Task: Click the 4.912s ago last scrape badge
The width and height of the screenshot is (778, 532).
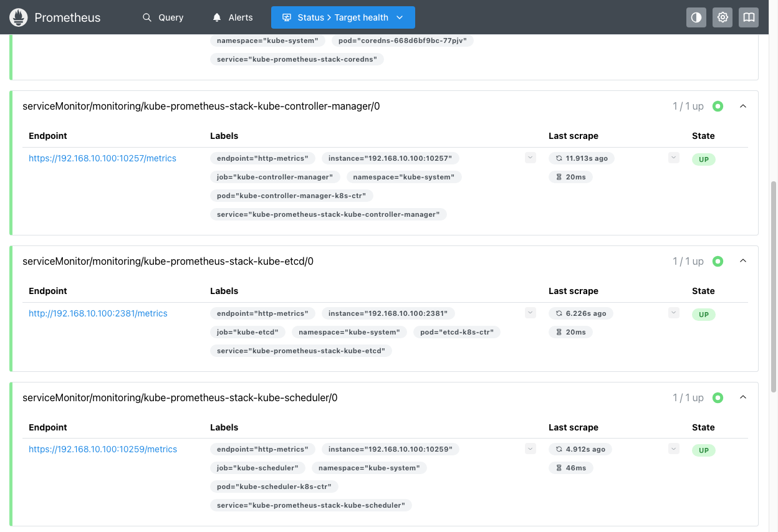Action: pos(580,449)
